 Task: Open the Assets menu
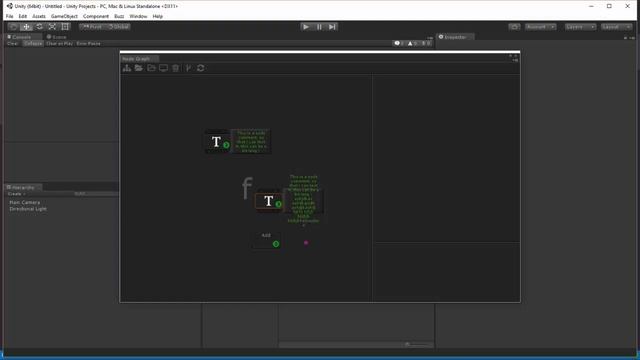click(x=39, y=16)
